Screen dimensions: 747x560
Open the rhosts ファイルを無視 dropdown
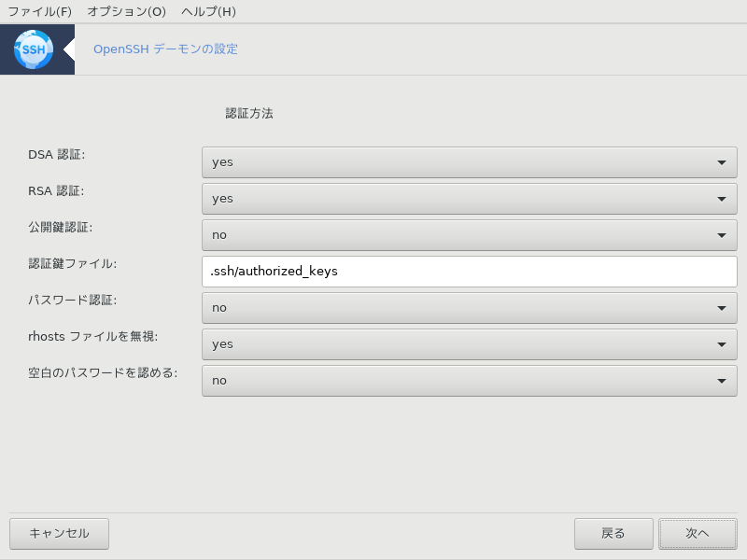470,344
